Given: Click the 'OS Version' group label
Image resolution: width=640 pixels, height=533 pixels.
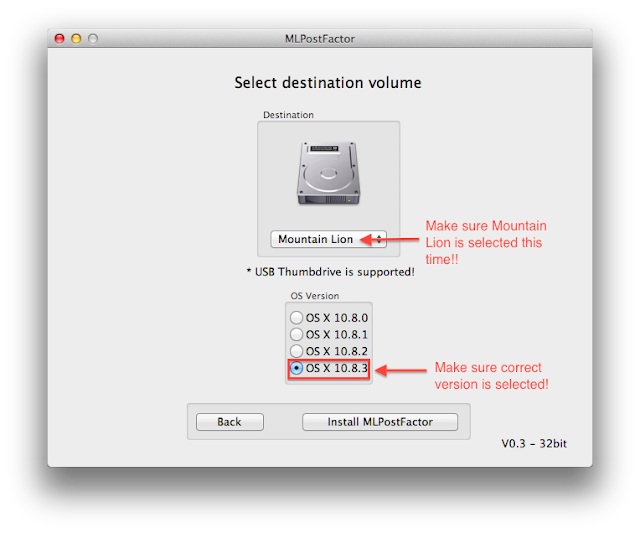Looking at the screenshot, I should 315,296.
